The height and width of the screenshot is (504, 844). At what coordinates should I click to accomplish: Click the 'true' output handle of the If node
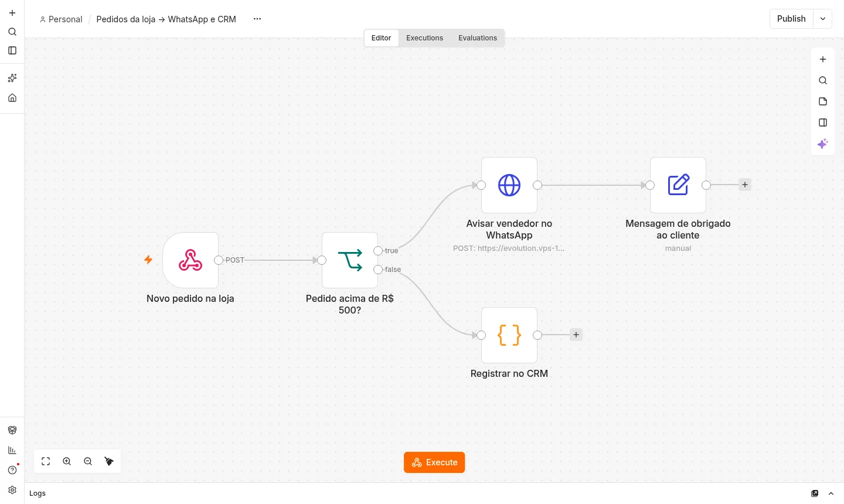[x=378, y=251]
